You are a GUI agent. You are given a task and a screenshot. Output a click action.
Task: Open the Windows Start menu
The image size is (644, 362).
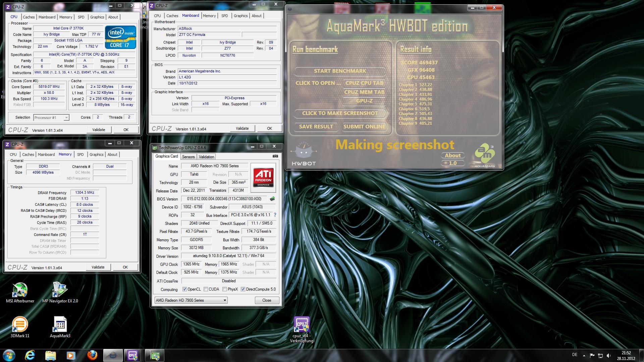pyautogui.click(x=9, y=355)
